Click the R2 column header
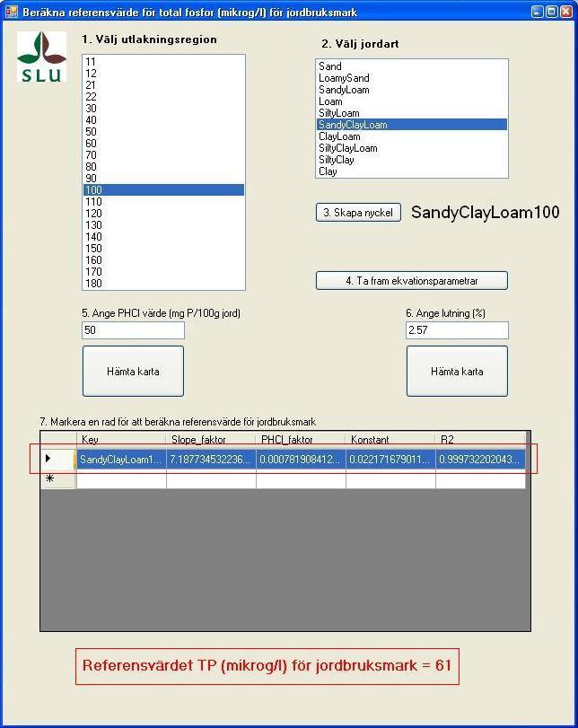Viewport: 578px width, 728px height. [480, 439]
